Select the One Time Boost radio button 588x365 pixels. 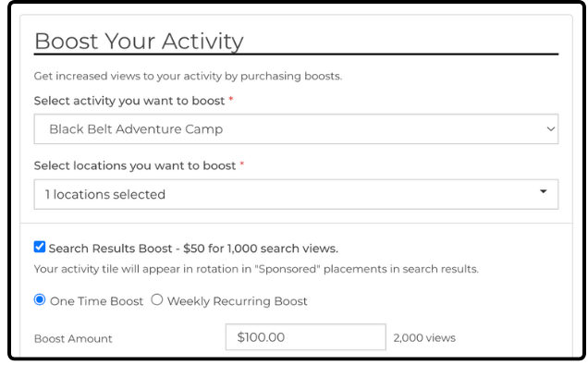pos(40,299)
